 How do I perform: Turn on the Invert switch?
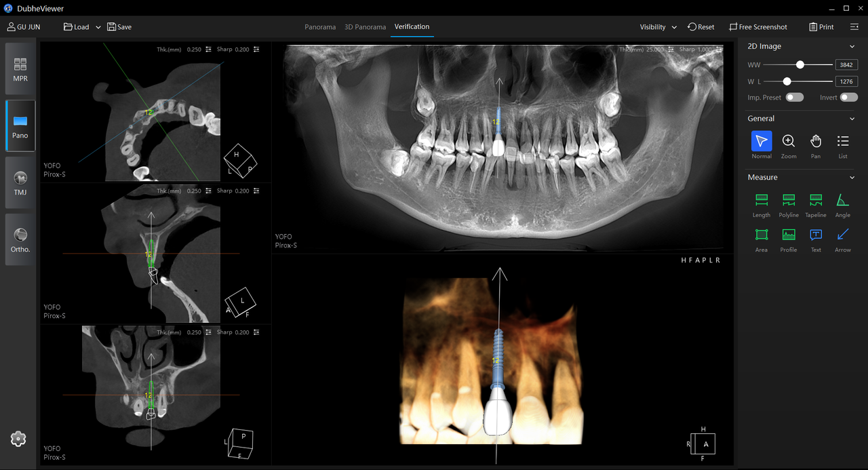click(x=849, y=98)
